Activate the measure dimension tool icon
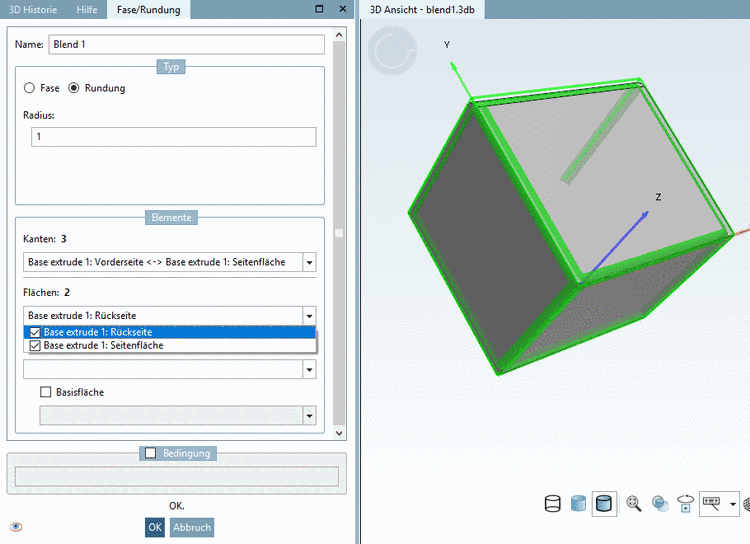 pos(712,503)
